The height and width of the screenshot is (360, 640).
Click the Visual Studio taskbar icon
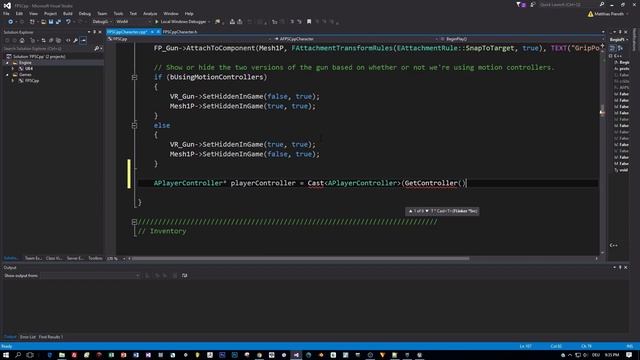pos(296,355)
